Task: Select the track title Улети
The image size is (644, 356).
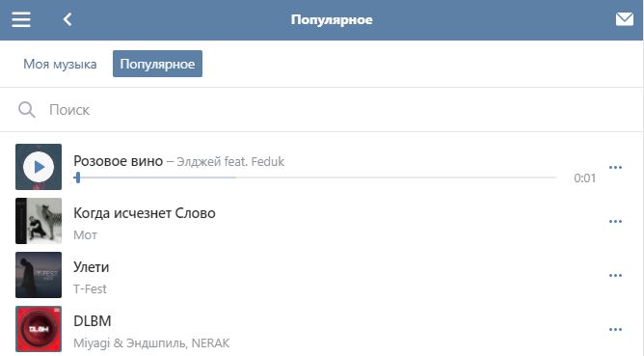Action: click(x=92, y=267)
